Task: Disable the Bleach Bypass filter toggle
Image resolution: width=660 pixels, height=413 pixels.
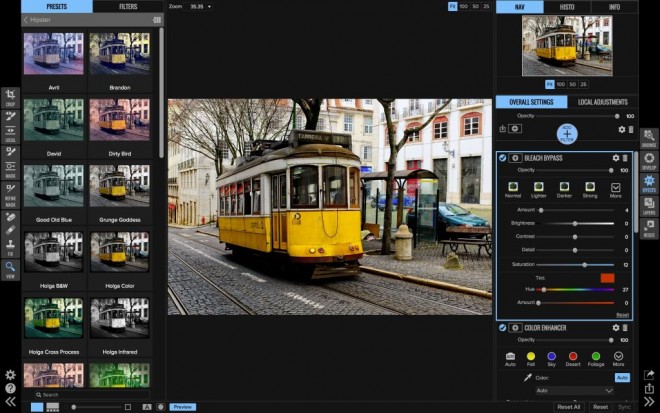Action: pos(502,158)
